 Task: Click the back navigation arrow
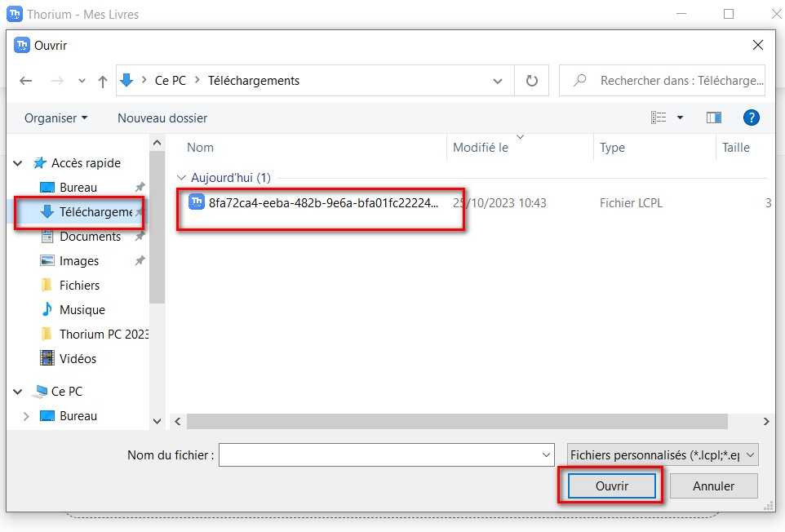(x=26, y=81)
